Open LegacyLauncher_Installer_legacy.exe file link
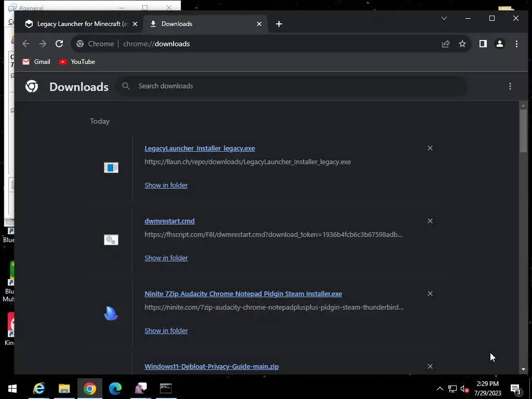Viewport: 532px width, 399px height. 199,148
